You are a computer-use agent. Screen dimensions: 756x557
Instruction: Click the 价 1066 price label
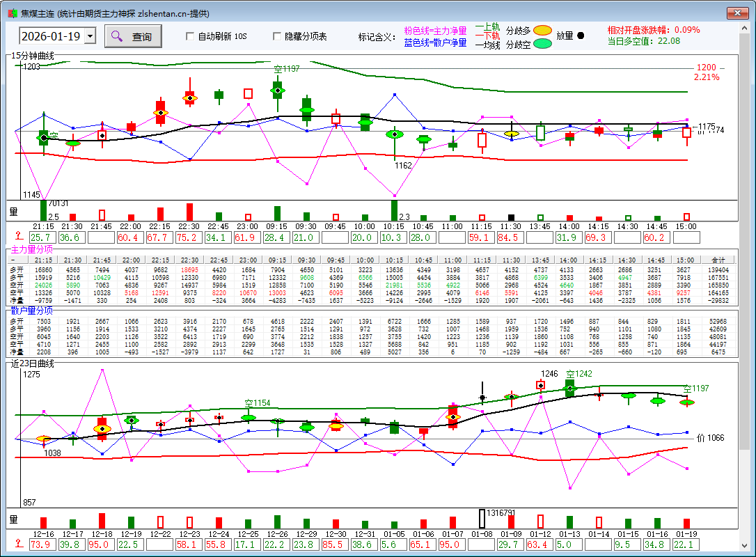(710, 438)
